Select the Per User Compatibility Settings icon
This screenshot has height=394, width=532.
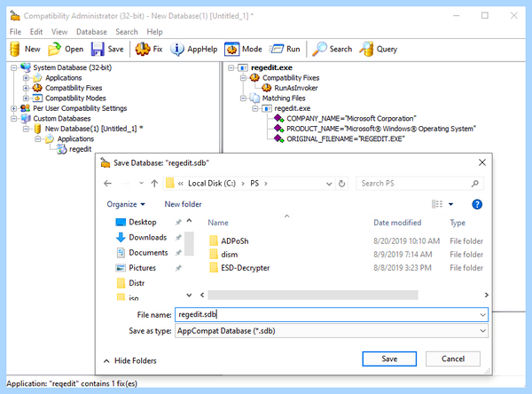tap(25, 108)
